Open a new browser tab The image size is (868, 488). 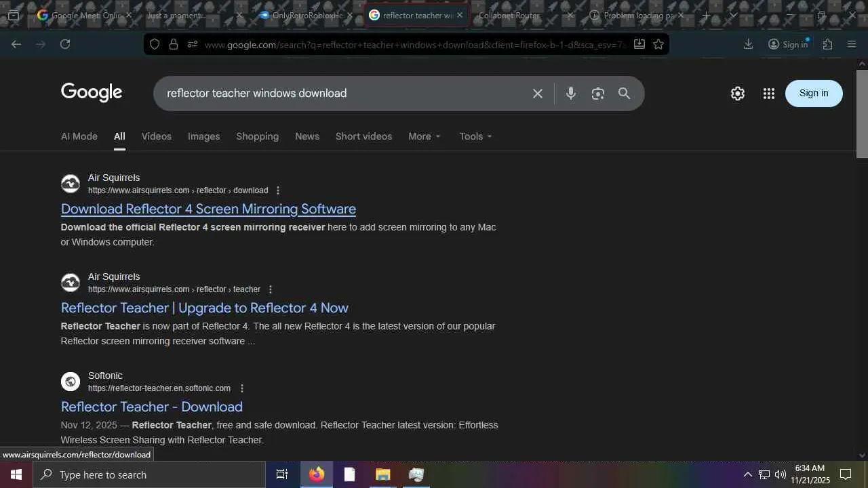(x=706, y=15)
